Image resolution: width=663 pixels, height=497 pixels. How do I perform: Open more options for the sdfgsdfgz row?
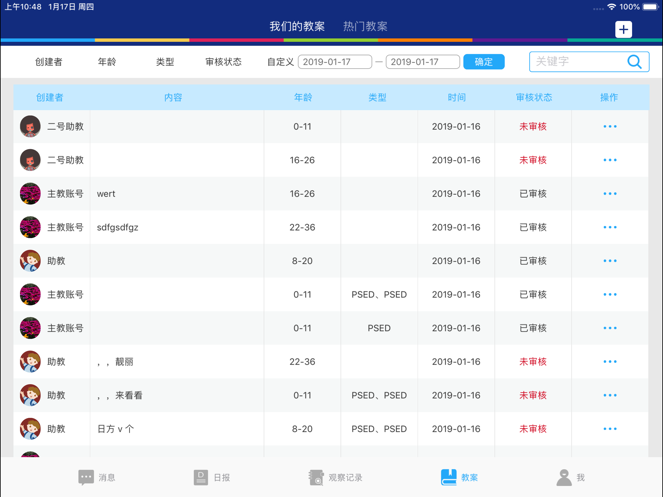click(x=610, y=227)
